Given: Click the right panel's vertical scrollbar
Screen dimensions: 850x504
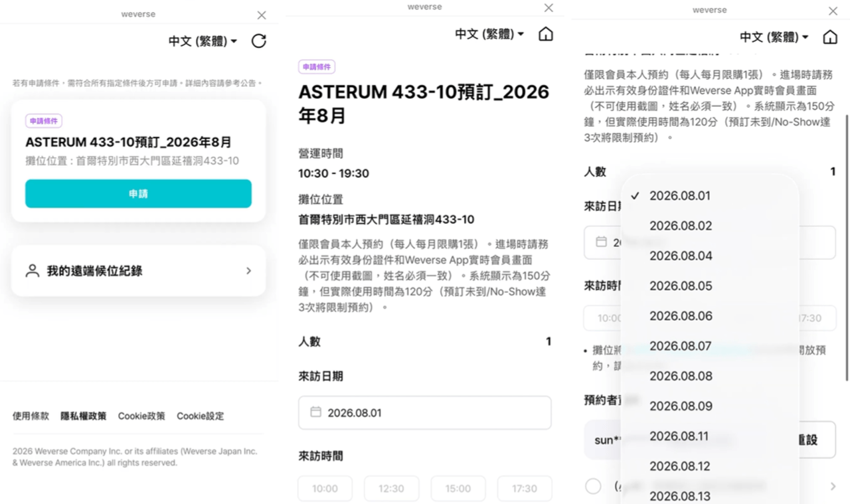Looking at the screenshot, I should tap(847, 247).
